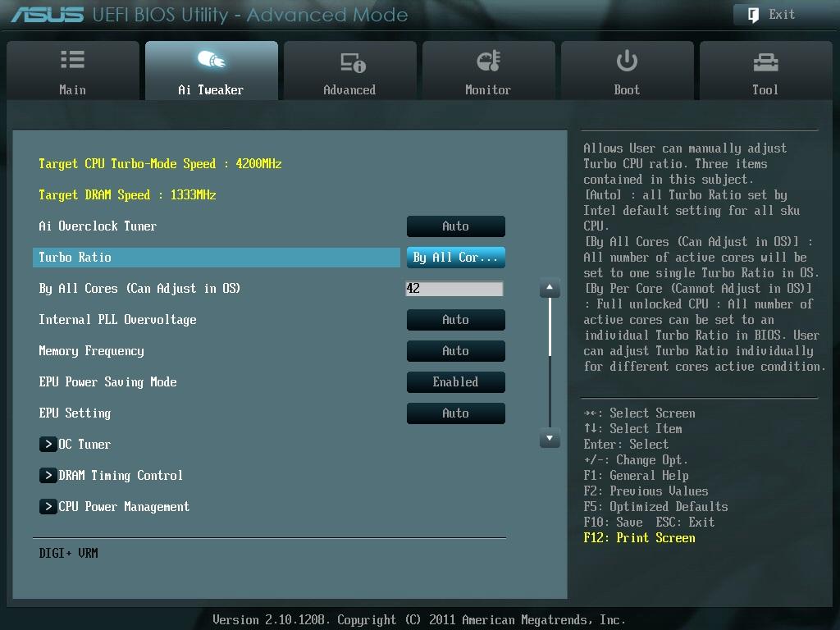Click Target CPU Turbo-Mode Speed 4200MHz text
This screenshot has height=630, width=840.
point(160,163)
